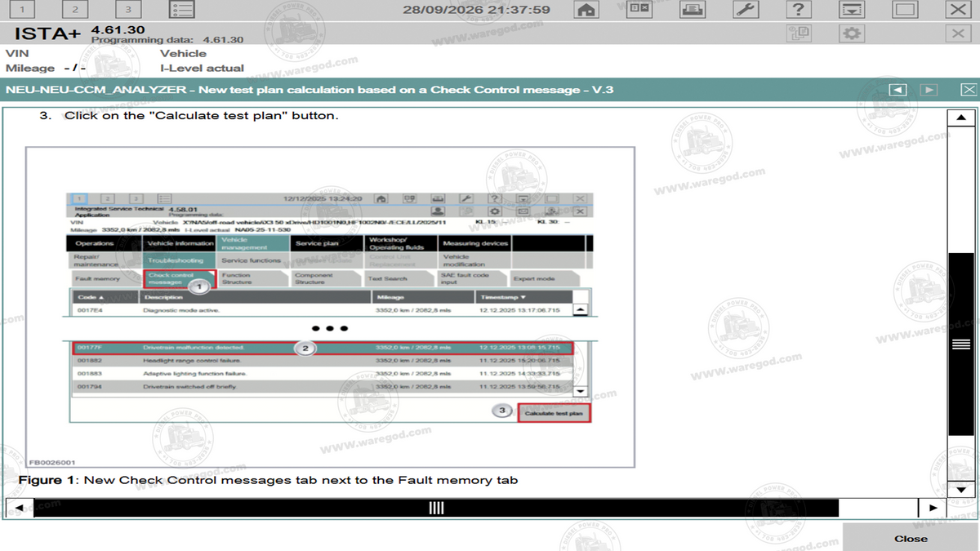Switch to session tab 2
Screen dimensions: 980x551
coord(75,10)
